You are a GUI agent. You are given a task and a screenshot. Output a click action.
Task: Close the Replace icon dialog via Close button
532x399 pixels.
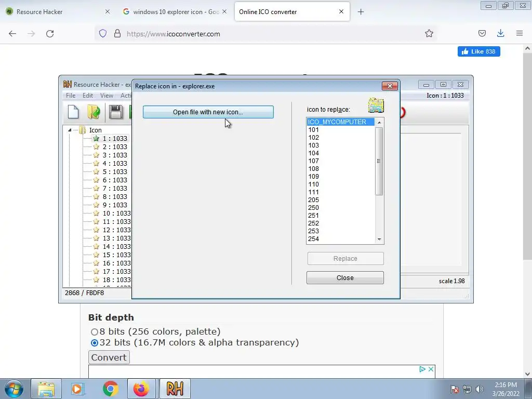345,278
